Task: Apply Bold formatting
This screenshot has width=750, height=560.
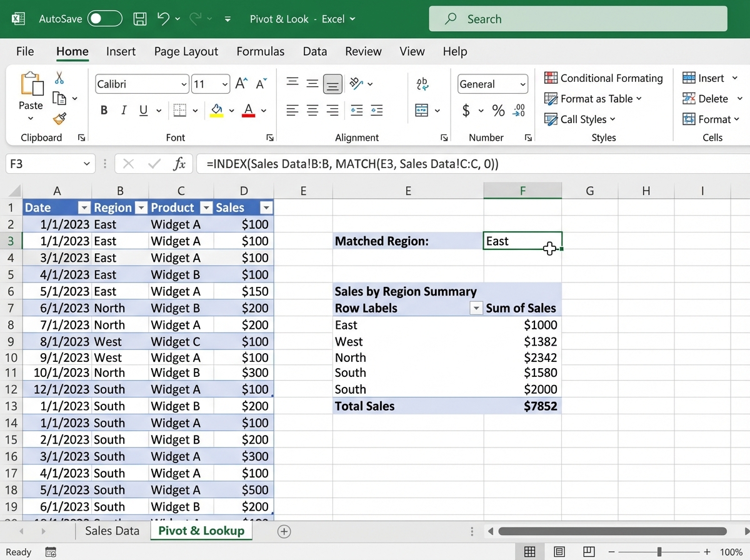Action: tap(104, 111)
